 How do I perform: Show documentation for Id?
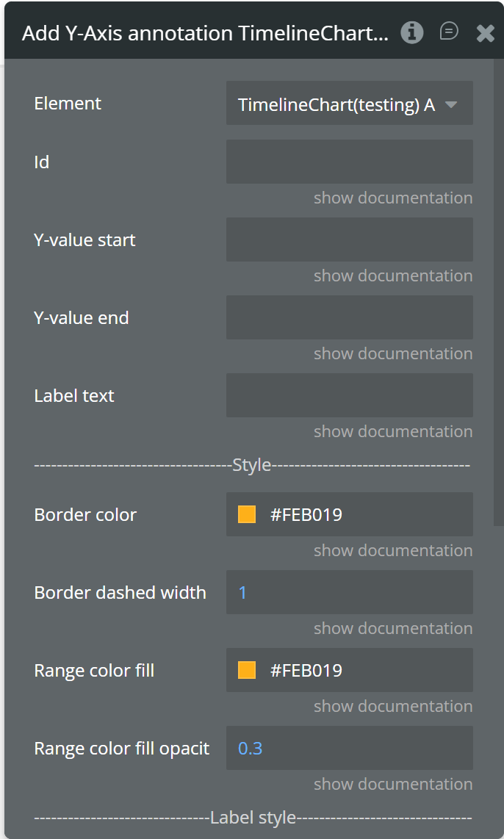tap(392, 198)
